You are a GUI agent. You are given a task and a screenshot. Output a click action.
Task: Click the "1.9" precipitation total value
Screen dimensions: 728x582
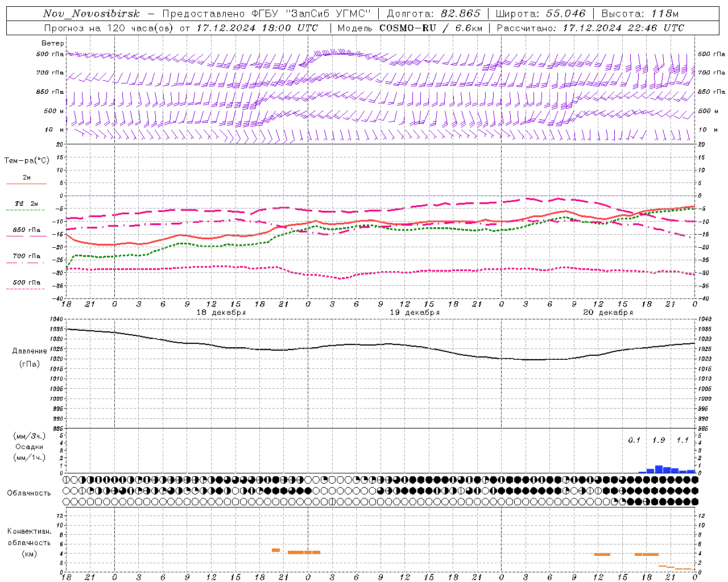coord(659,440)
